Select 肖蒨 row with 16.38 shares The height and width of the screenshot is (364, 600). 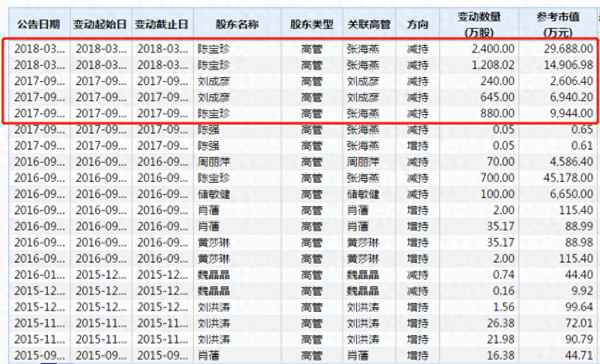point(302,356)
